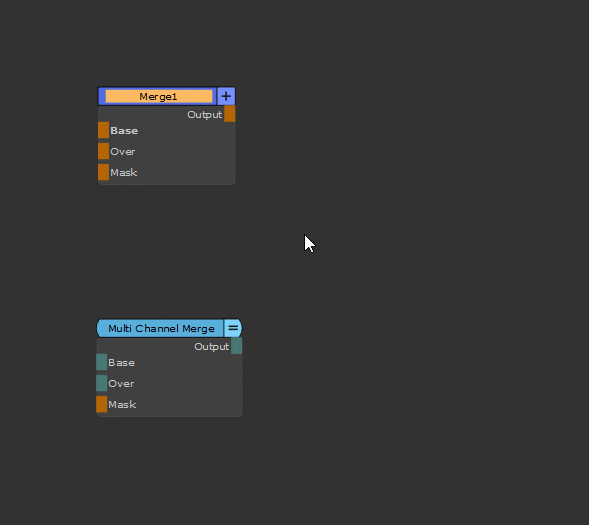Click the teal Output port of Multi Channel Merge
This screenshot has width=589, height=525.
(x=236, y=346)
